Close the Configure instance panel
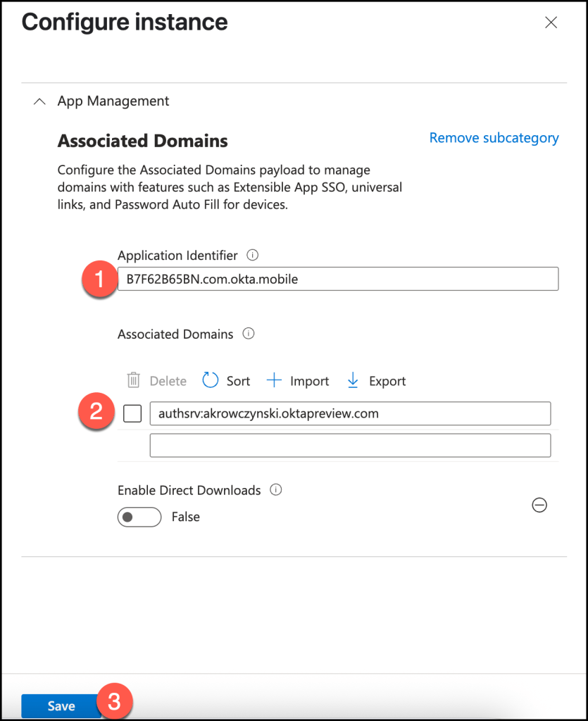588x721 pixels. click(x=551, y=23)
